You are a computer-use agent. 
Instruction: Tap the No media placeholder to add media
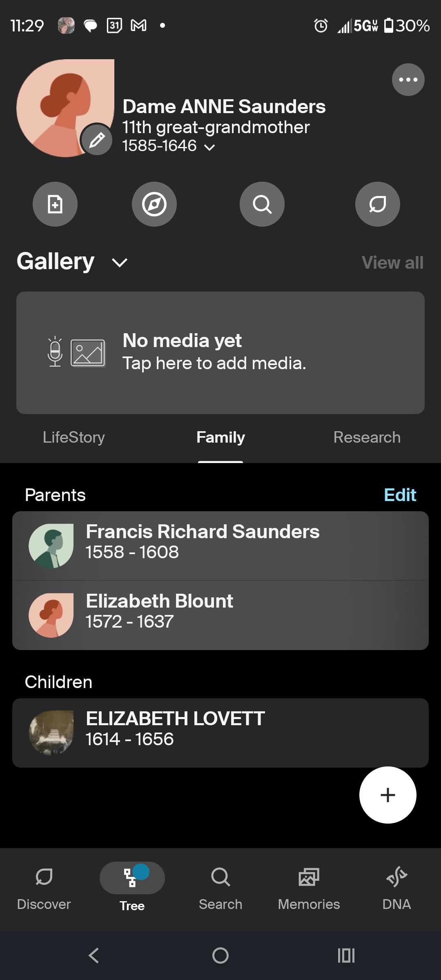tap(220, 352)
